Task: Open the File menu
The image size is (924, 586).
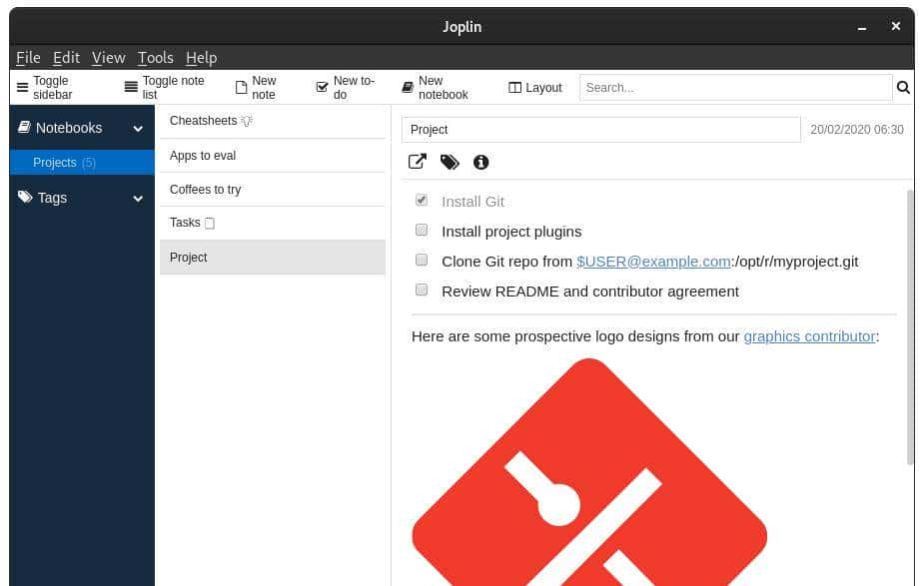Action: [28, 58]
